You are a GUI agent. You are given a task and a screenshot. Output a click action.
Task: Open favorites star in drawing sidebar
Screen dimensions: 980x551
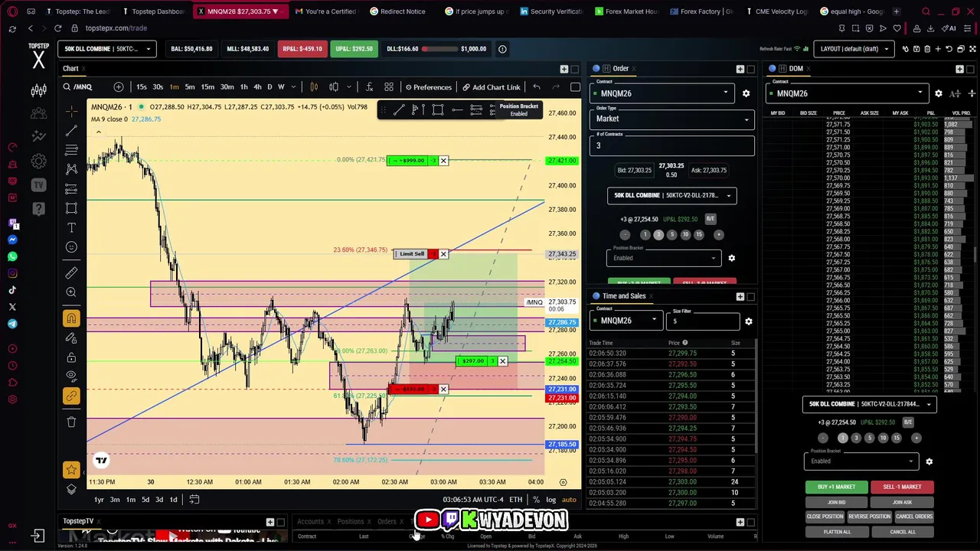(71, 469)
